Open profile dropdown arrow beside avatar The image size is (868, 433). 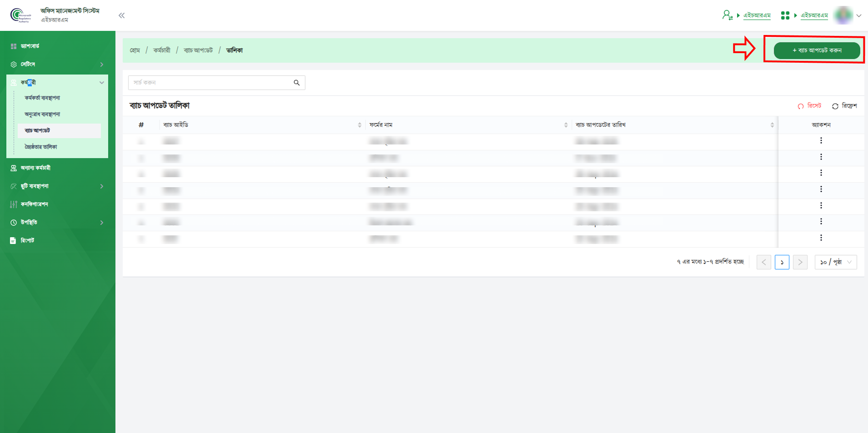(x=858, y=15)
